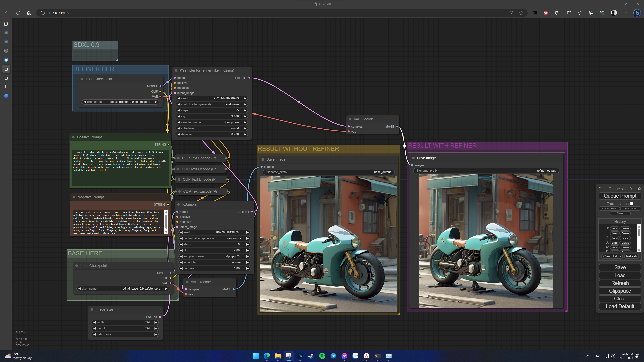Load history entry 0
Screen dimensions: 644x362
click(x=615, y=228)
